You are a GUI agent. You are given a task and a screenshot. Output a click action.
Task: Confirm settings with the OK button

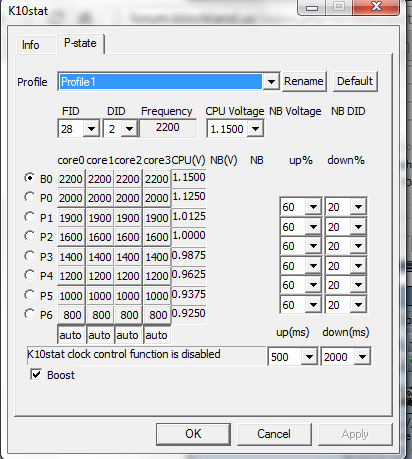tap(193, 434)
